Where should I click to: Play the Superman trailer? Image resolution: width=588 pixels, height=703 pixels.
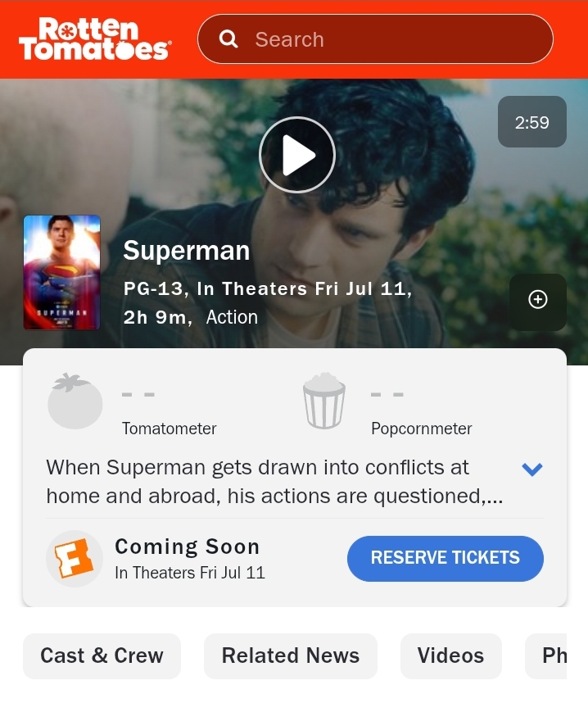(x=297, y=155)
